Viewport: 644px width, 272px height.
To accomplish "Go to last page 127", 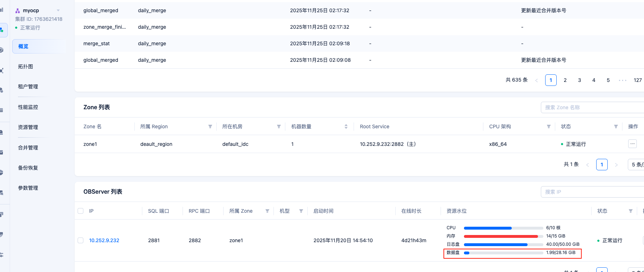I will (x=638, y=80).
